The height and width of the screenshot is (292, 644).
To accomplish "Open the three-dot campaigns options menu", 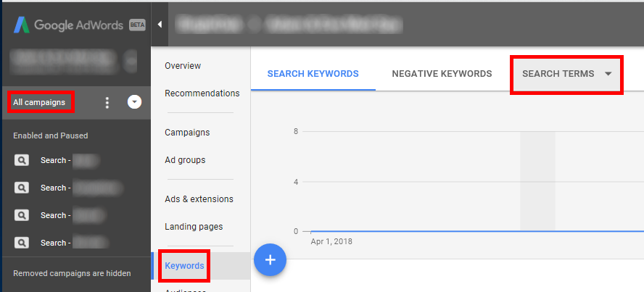I will [x=107, y=103].
